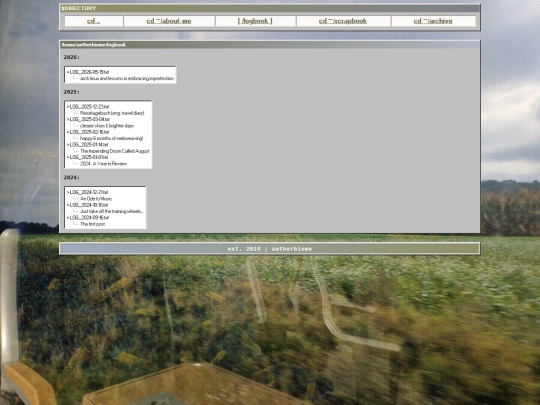Image resolution: width=540 pixels, height=405 pixels.
Task: Click the 'est. 2024 | aetherbiome' footer text
Action: point(270,249)
